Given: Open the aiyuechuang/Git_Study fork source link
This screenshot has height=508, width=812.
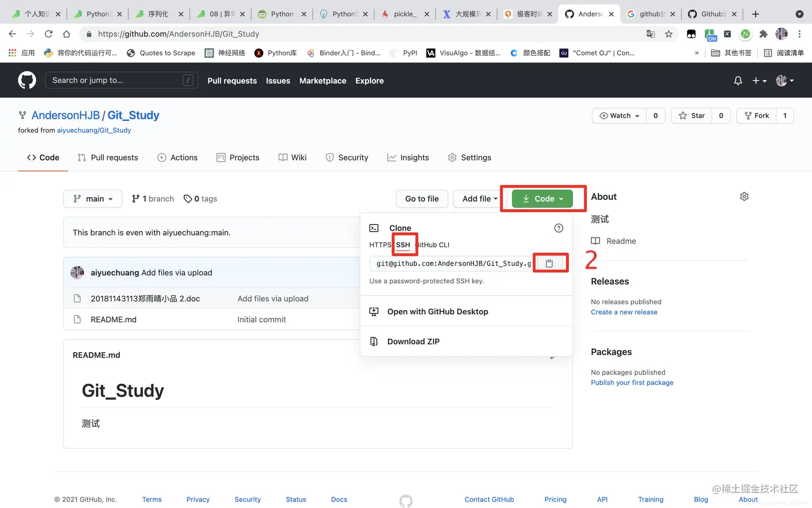Looking at the screenshot, I should tap(94, 130).
